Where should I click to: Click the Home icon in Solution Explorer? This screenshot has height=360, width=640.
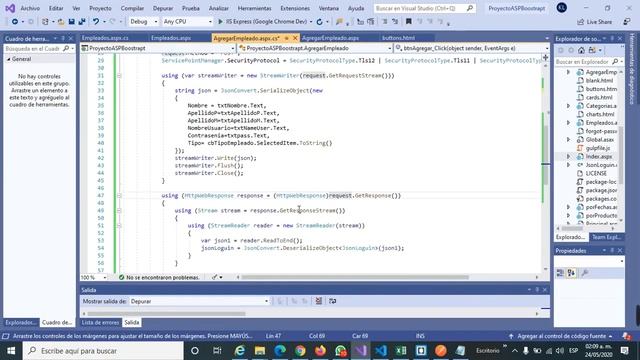click(x=581, y=50)
